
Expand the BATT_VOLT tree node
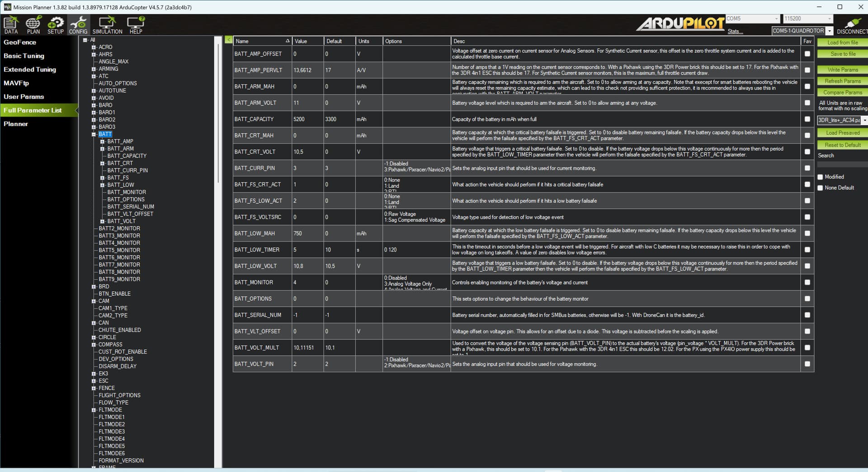point(103,221)
